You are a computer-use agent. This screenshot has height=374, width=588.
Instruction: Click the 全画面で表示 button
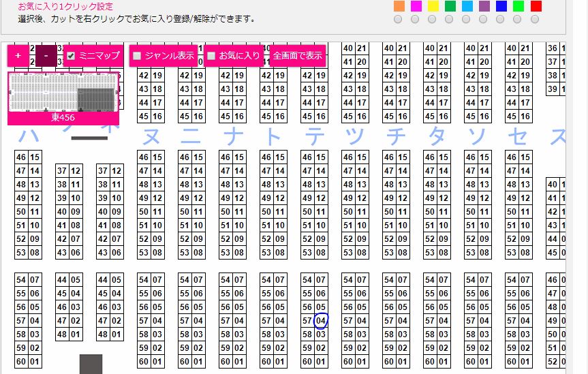[297, 56]
